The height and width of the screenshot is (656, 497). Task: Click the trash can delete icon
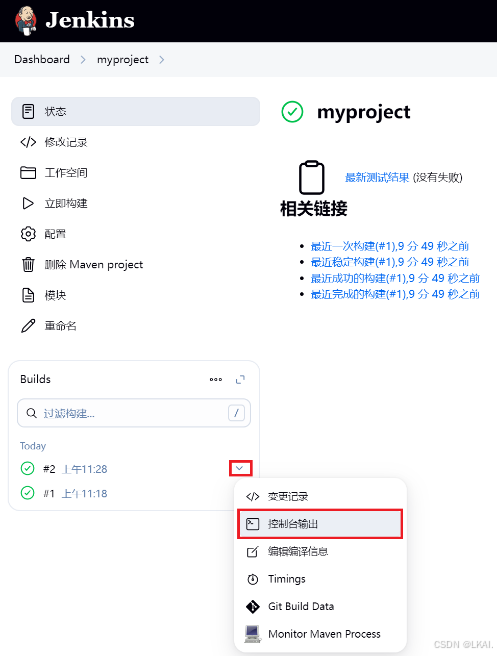click(x=28, y=264)
